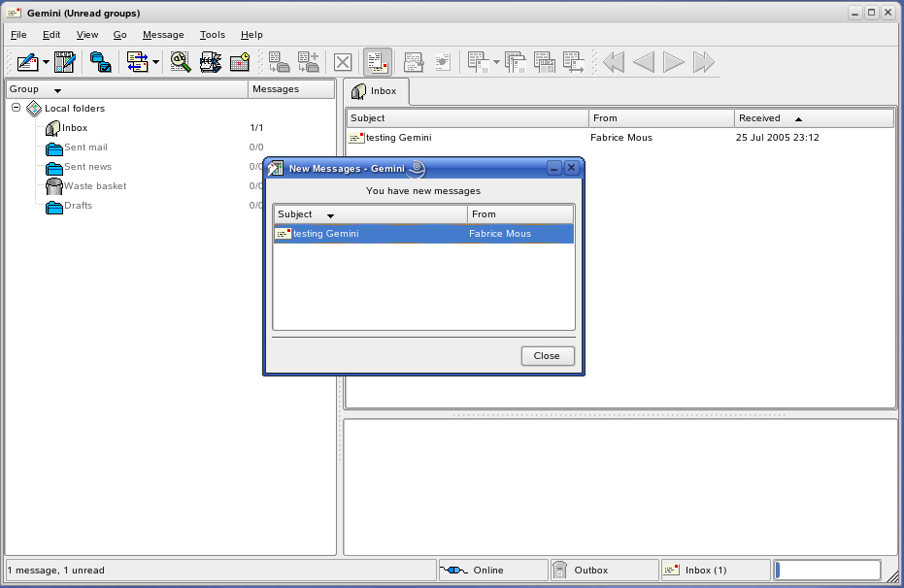Click the send and receive mail icon
Viewport: 904px width, 588px height.
pyautogui.click(x=137, y=62)
